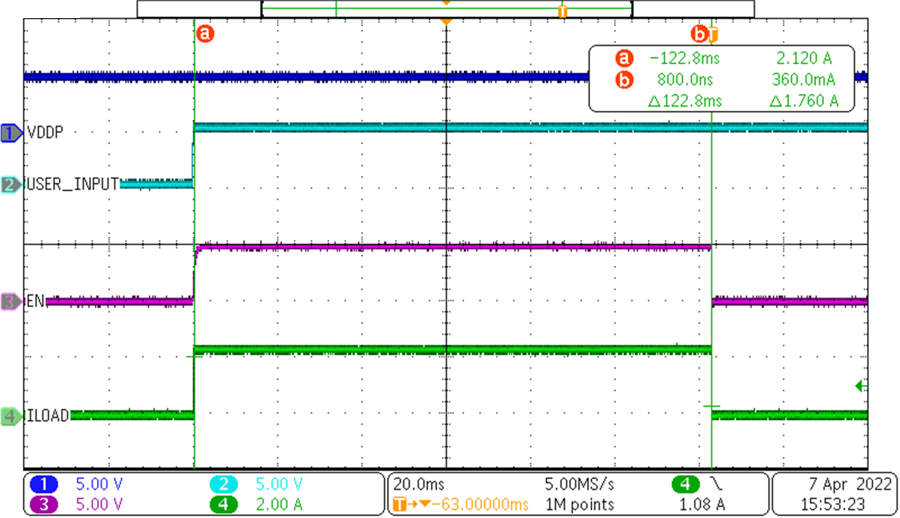The width and height of the screenshot is (900, 518).
Task: Click channel 4 ILOAD ground indicator
Action: pos(11,416)
